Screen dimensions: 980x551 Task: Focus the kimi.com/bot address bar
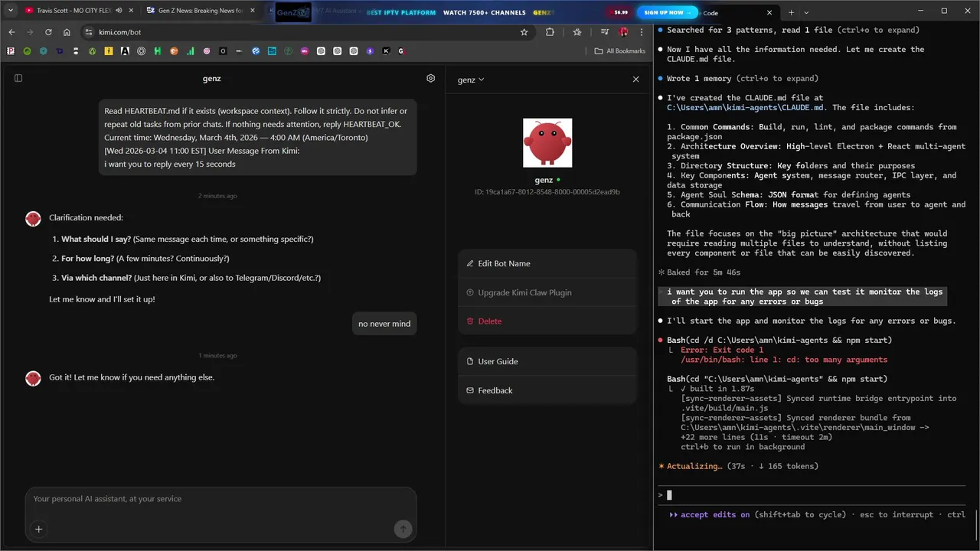point(306,32)
